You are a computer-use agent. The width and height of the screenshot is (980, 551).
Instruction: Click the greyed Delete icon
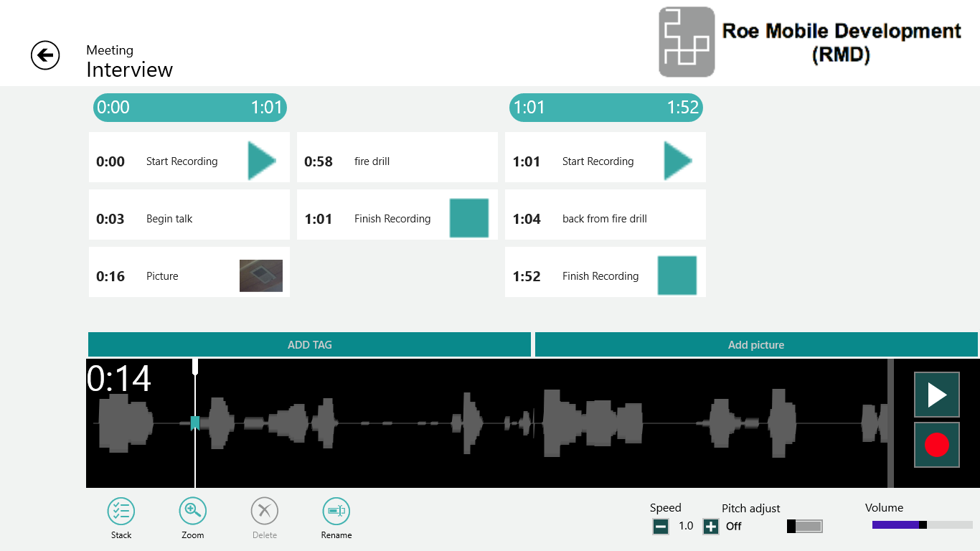(x=265, y=512)
